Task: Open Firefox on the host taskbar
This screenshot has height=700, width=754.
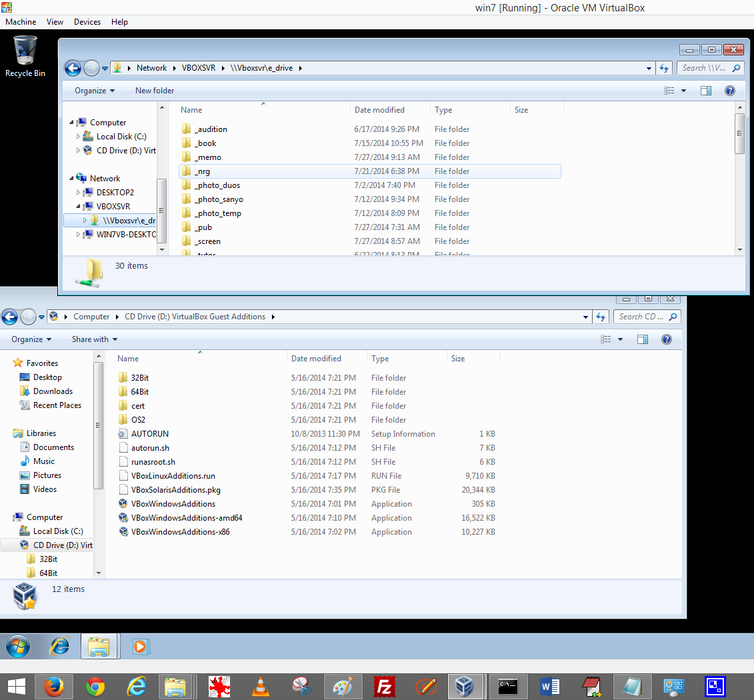Action: tap(54, 687)
